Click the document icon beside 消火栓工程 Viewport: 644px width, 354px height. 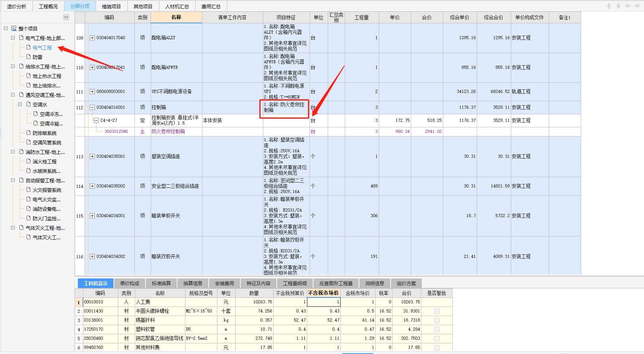tap(28, 161)
